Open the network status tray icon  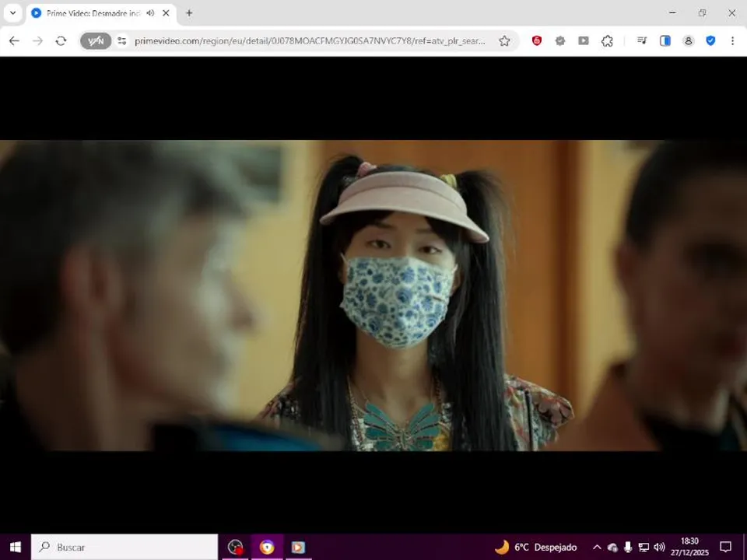point(644,547)
